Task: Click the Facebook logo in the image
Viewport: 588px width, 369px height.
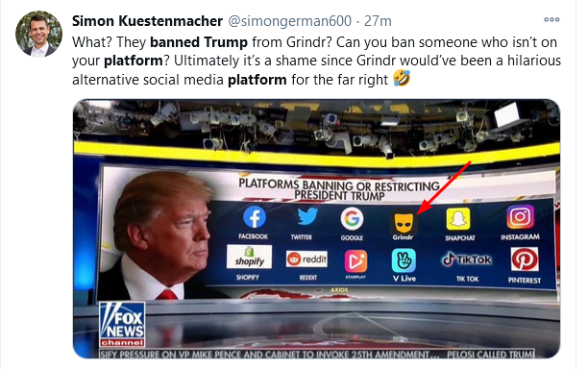Action: point(255,217)
